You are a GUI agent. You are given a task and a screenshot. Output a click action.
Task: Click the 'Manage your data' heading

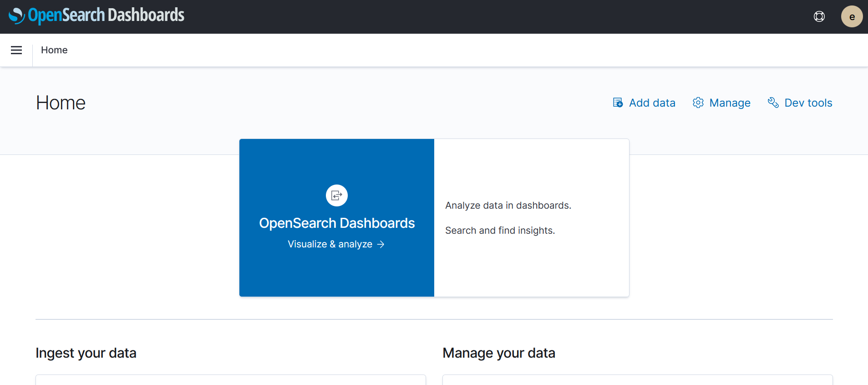coord(499,353)
